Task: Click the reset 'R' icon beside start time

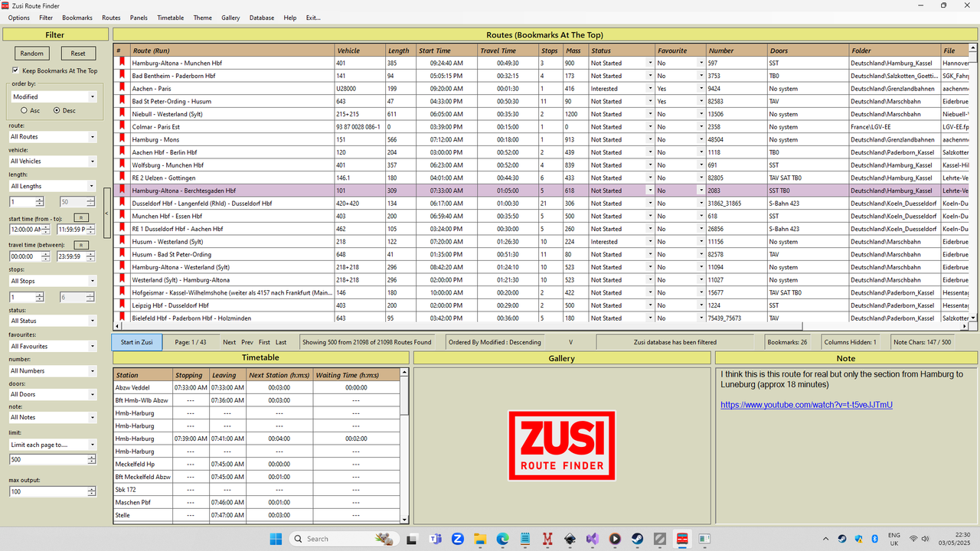Action: coord(81,219)
